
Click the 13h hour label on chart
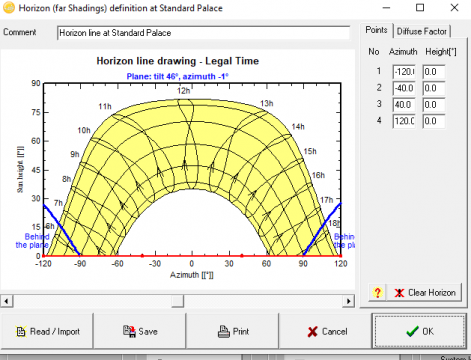pos(267,103)
